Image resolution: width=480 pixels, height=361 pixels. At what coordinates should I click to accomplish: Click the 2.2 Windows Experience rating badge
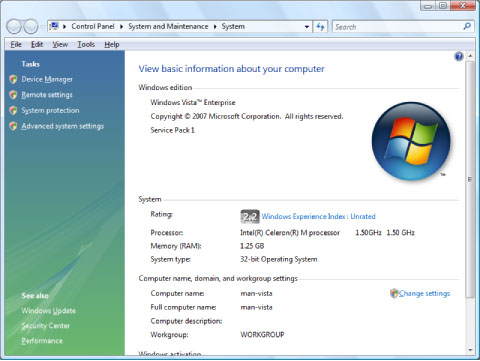[x=250, y=217]
